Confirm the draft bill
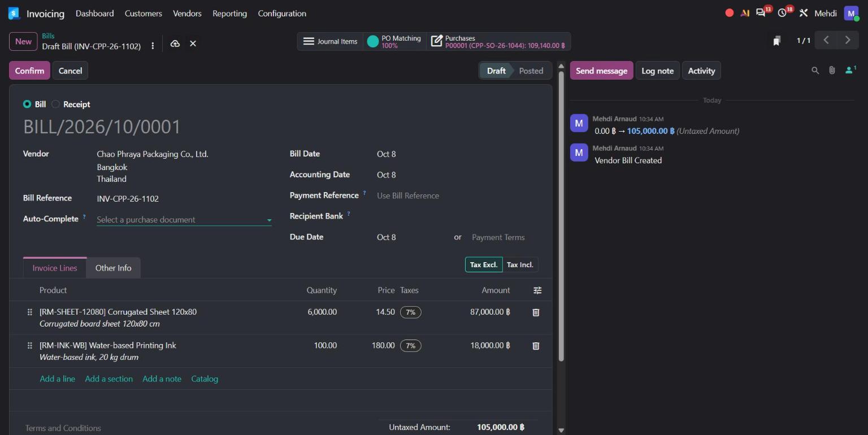Screen dimensions: 868x435 (29, 71)
